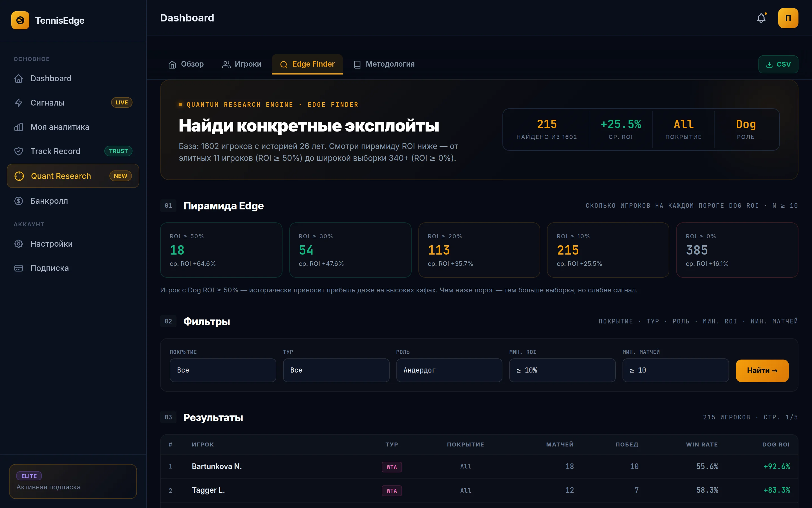Click the Моя аналитика bar chart icon
Image resolution: width=812 pixels, height=508 pixels.
[19, 127]
